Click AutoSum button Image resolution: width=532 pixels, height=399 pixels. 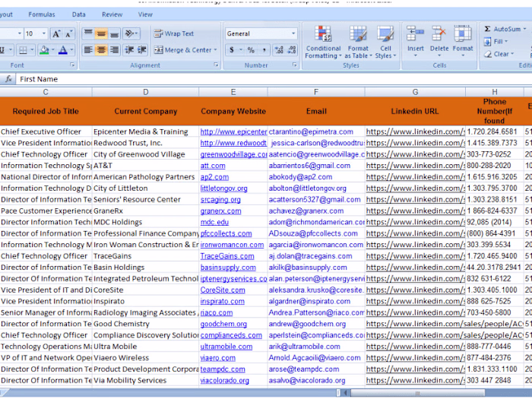click(x=502, y=29)
